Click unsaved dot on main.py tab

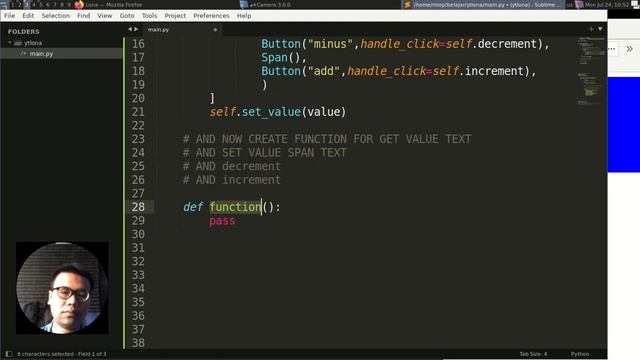215,30
